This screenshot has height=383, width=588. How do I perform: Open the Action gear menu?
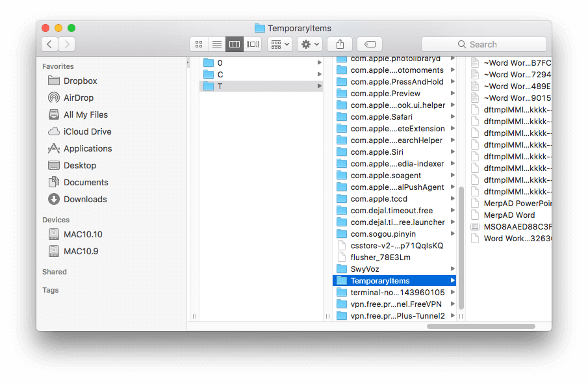click(x=310, y=44)
